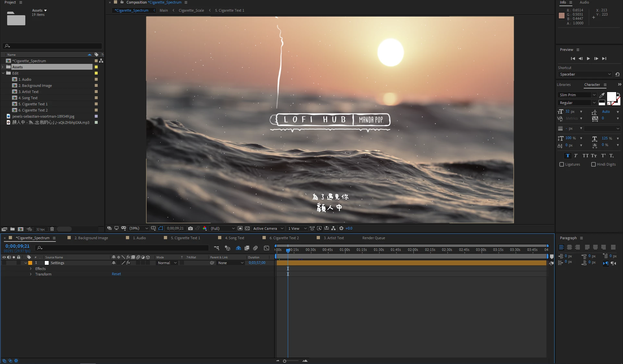Play the preview
Image resolution: width=623 pixels, height=364 pixels.
click(588, 59)
